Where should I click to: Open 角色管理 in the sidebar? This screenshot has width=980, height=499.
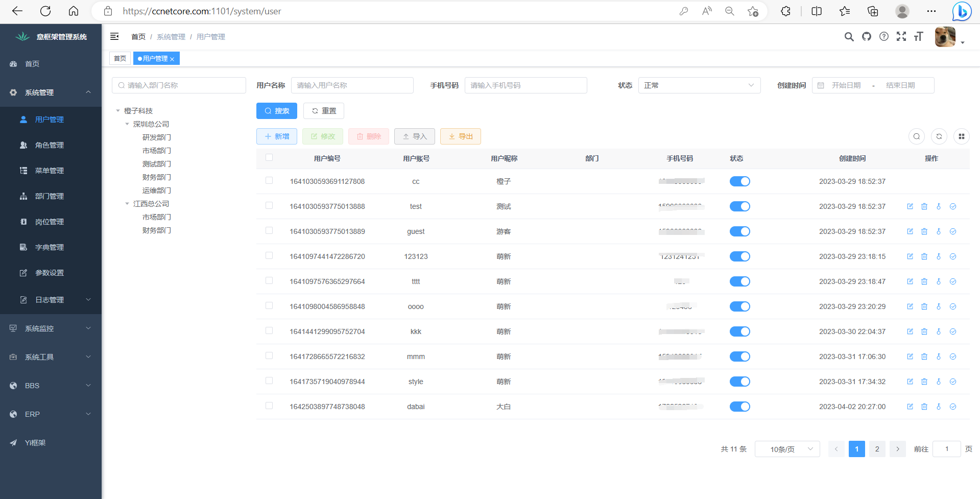point(50,145)
